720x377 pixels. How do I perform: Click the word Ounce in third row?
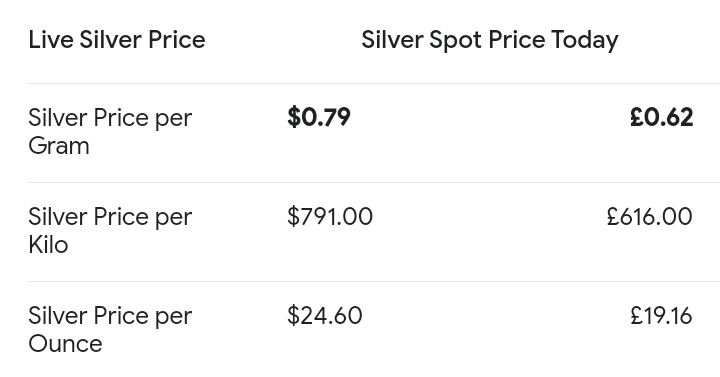pyautogui.click(x=65, y=344)
